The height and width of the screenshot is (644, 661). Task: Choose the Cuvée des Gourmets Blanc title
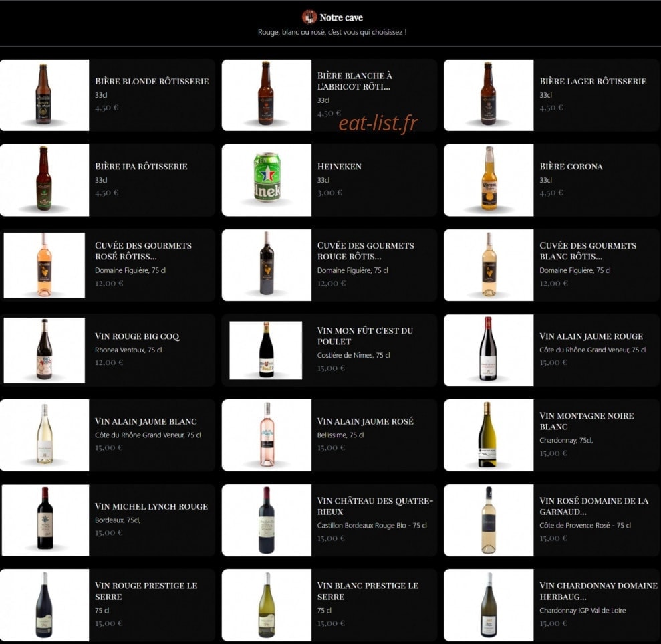587,251
